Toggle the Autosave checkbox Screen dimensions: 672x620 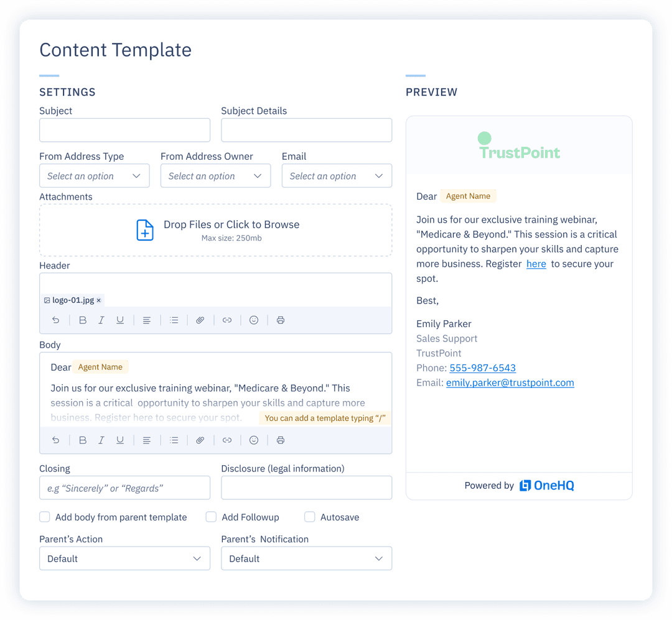309,517
